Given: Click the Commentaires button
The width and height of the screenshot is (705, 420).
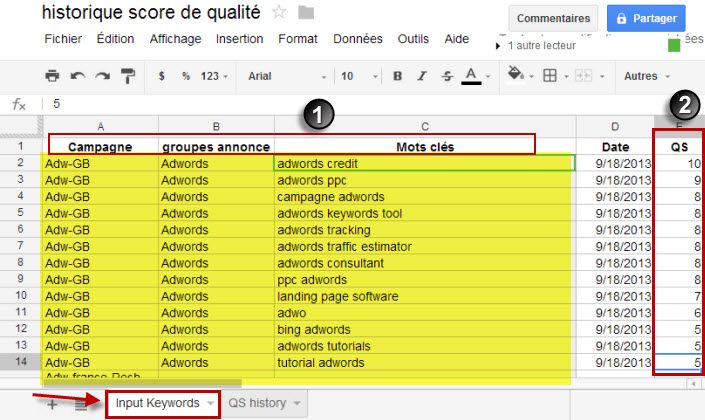Looking at the screenshot, I should [x=553, y=18].
